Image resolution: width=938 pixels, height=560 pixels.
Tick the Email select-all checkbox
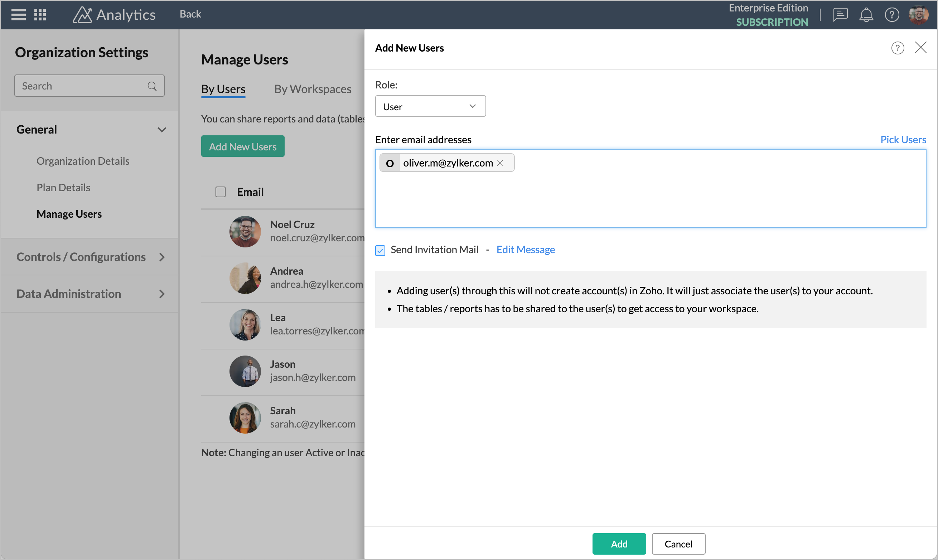click(x=220, y=192)
